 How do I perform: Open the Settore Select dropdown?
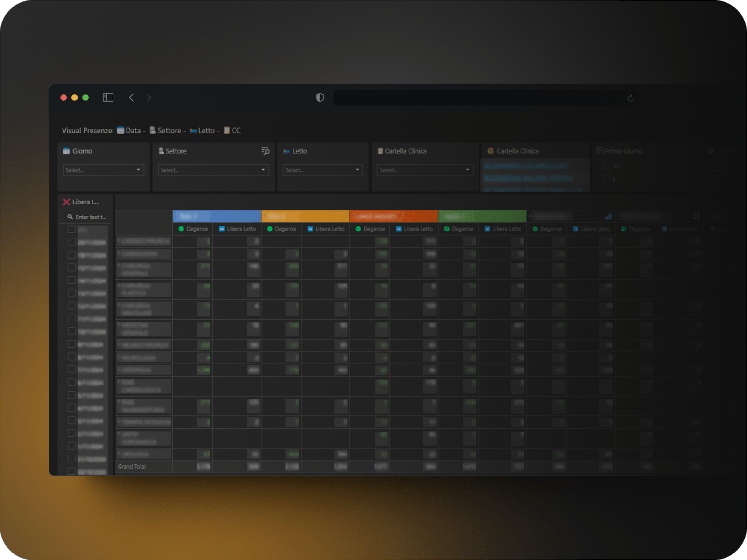[x=213, y=170]
